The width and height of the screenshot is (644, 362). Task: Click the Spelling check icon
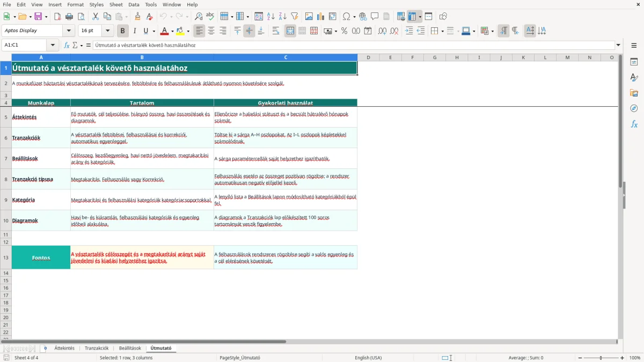(210, 17)
